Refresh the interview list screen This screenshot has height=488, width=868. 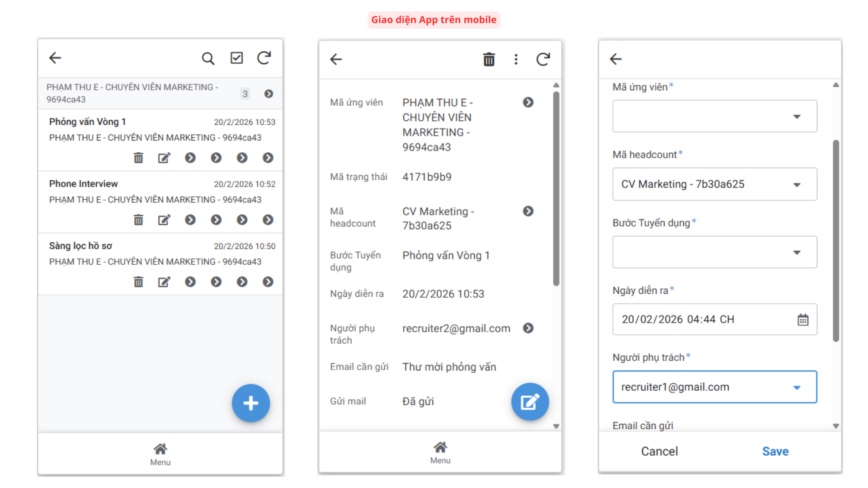pyautogui.click(x=264, y=58)
